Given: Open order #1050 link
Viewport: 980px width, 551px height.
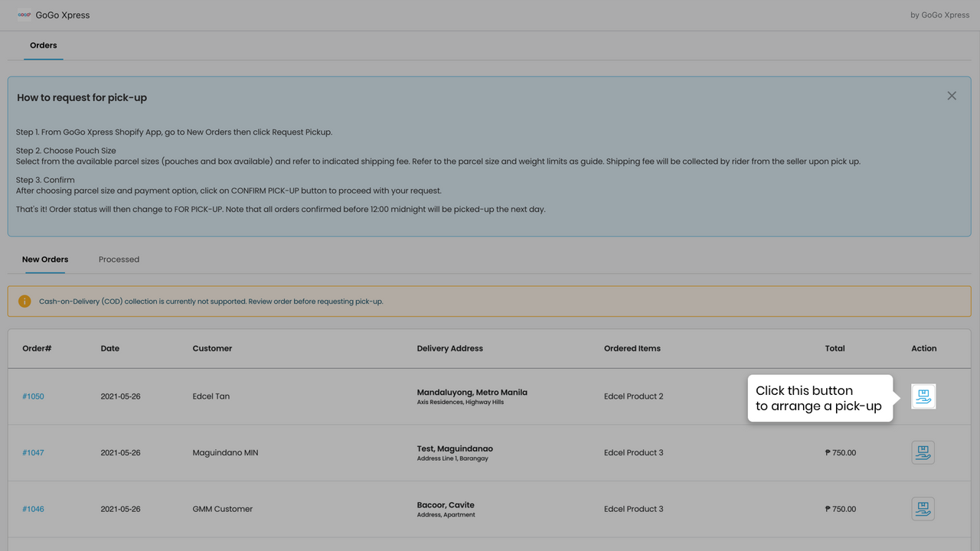Looking at the screenshot, I should pyautogui.click(x=33, y=396).
